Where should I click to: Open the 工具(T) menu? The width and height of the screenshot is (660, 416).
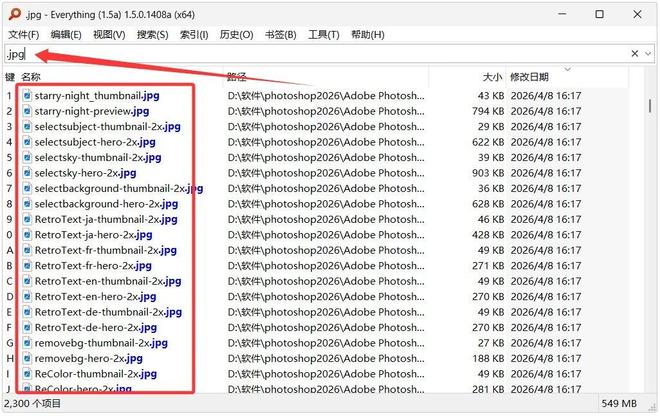click(324, 35)
